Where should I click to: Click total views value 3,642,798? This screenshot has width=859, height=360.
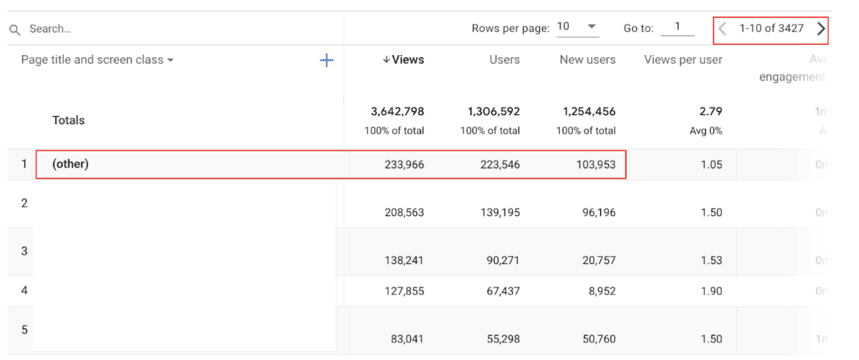pos(398,112)
